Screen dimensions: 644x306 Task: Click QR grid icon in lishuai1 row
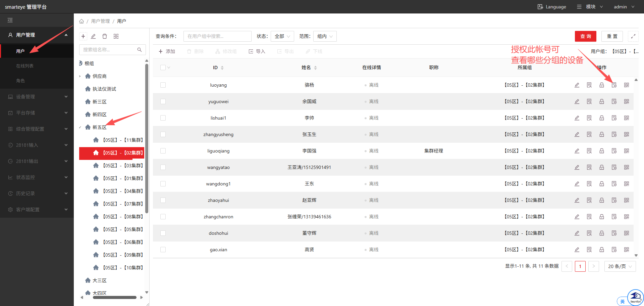pyautogui.click(x=627, y=118)
